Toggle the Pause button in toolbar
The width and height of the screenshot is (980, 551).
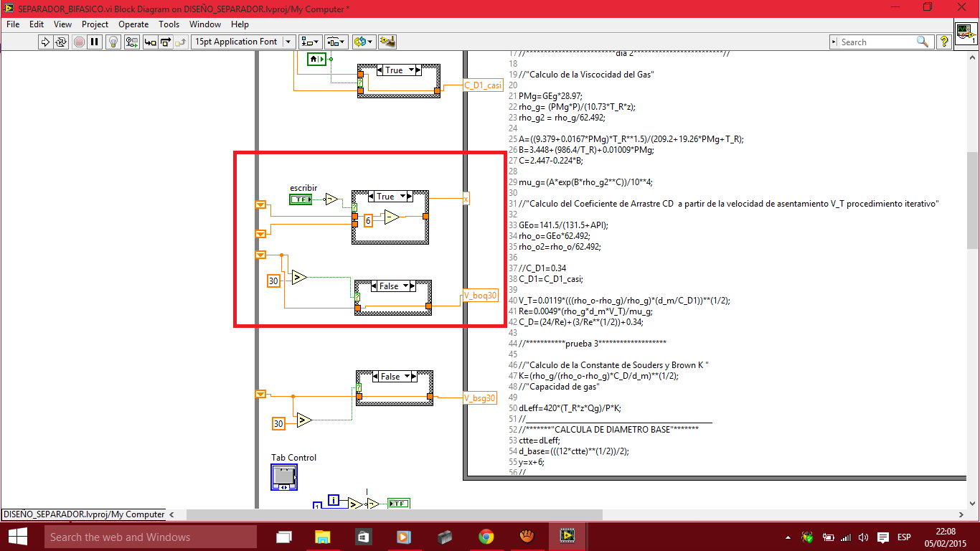coord(95,42)
